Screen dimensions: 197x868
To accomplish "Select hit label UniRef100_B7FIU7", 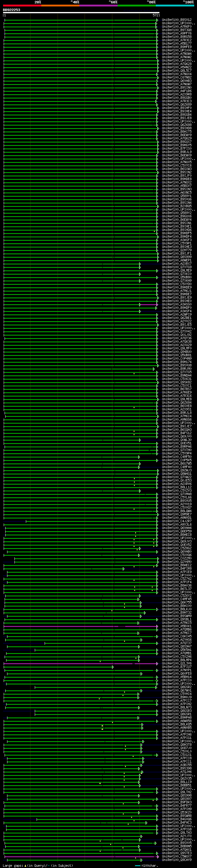I will pyautogui.click(x=177, y=667).
